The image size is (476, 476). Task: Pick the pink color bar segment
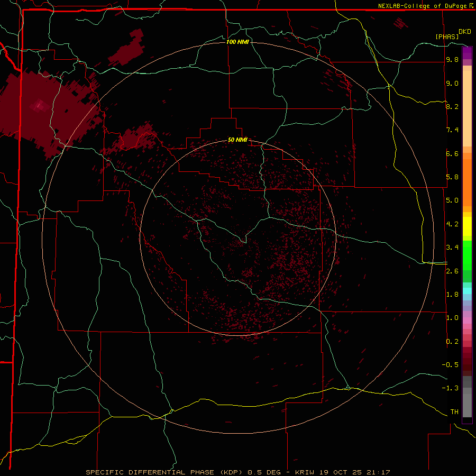pos(467,321)
